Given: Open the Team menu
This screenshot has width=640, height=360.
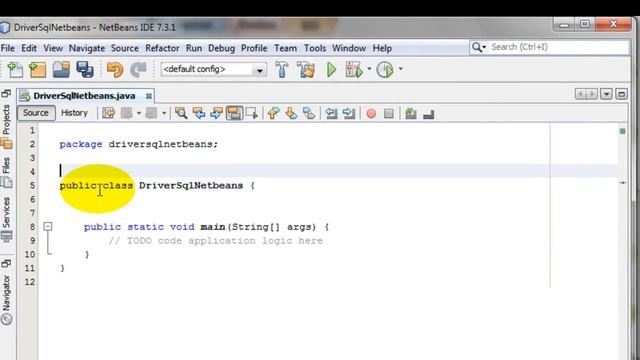Looking at the screenshot, I should tap(285, 48).
